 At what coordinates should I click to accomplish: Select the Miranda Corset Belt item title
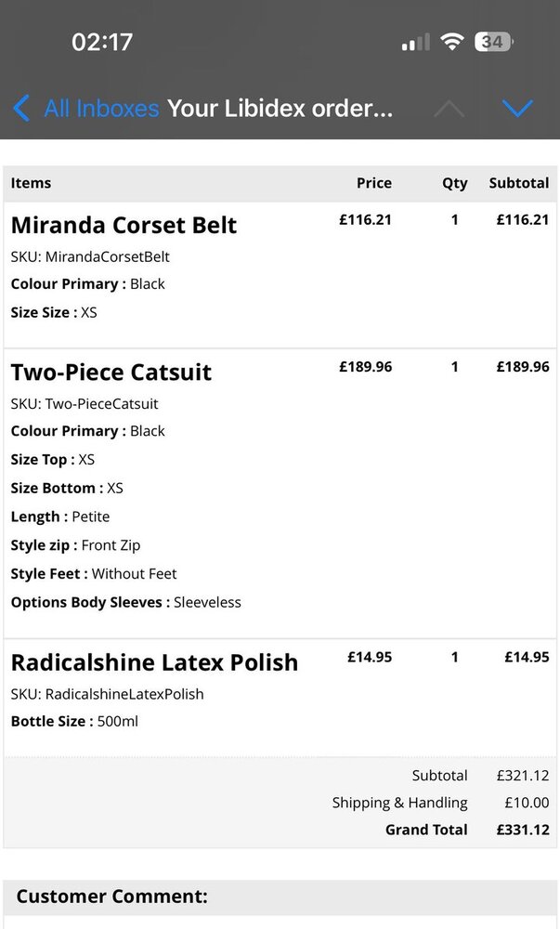[x=124, y=225]
